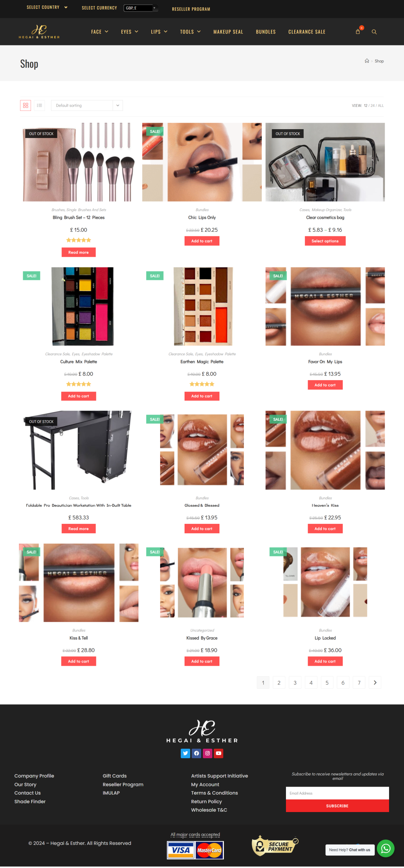Open the Instagram social link
Screen dimensions: 404x868
pyautogui.click(x=208, y=753)
